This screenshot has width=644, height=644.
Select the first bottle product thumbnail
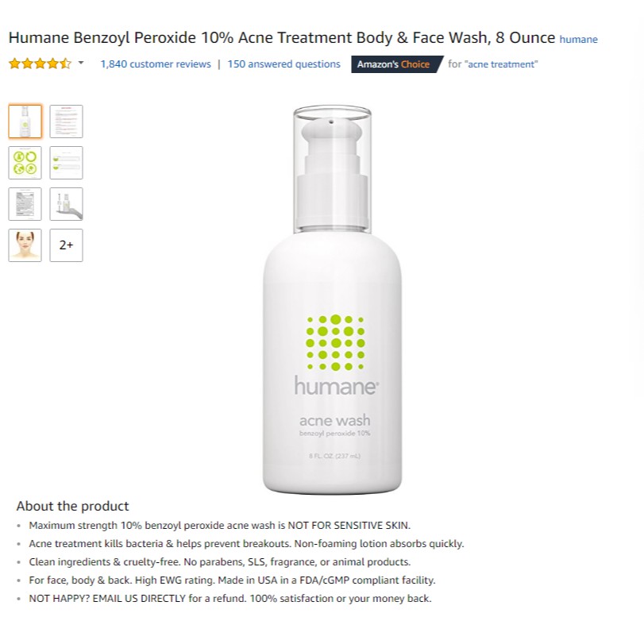coord(25,121)
